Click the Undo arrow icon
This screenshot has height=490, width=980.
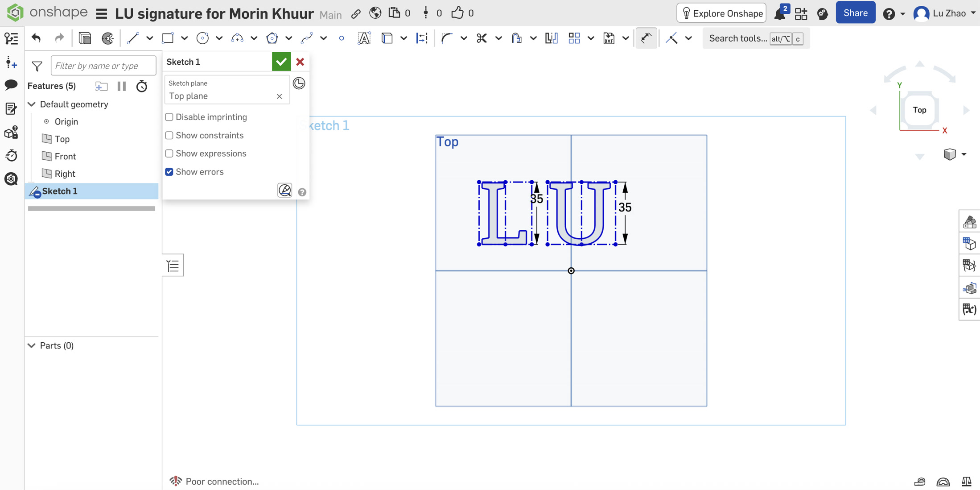click(x=36, y=38)
